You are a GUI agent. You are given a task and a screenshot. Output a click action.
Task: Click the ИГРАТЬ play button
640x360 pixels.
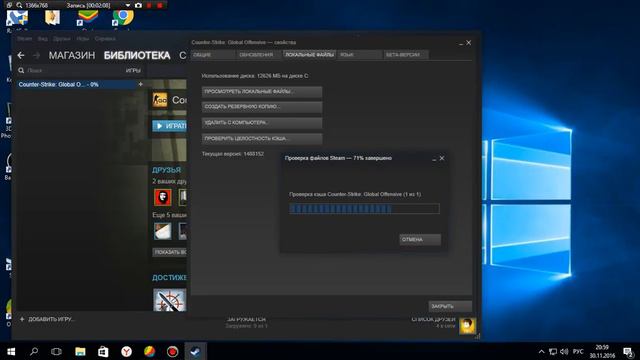pyautogui.click(x=169, y=126)
